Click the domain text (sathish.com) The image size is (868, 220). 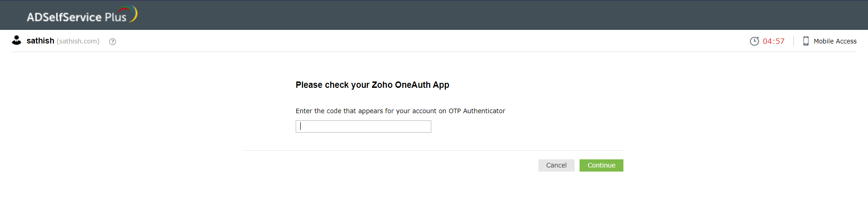click(x=78, y=41)
